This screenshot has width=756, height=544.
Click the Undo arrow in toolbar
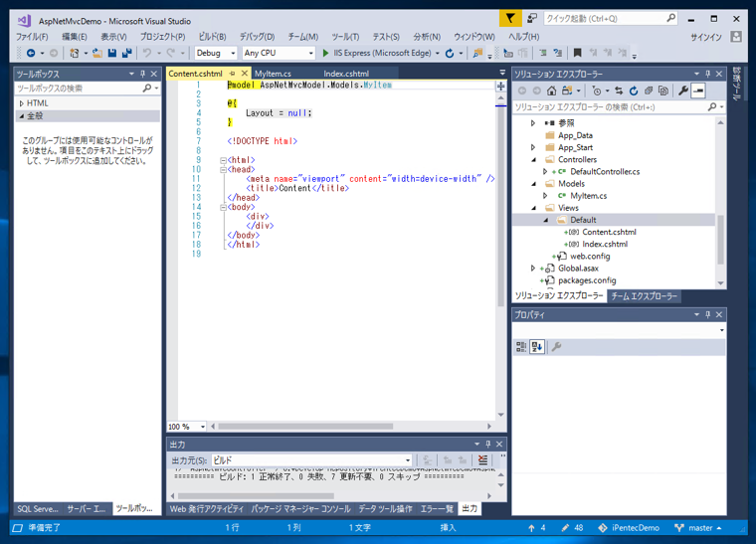pos(147,53)
